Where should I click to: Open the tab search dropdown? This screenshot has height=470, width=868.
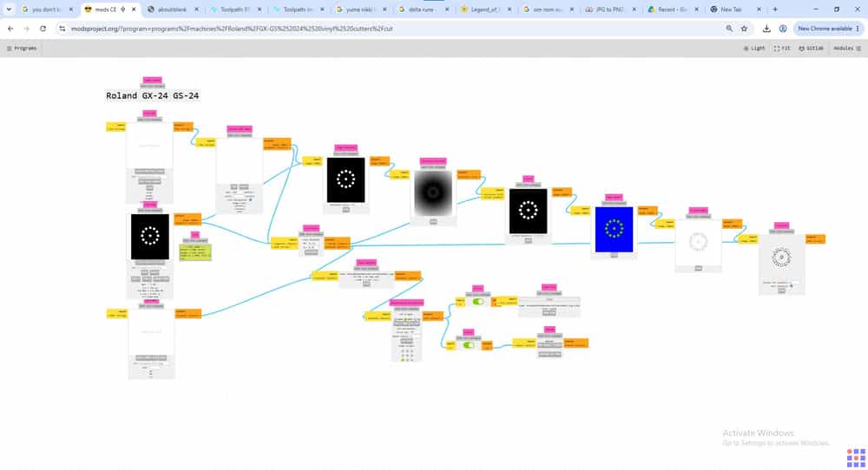click(x=9, y=10)
